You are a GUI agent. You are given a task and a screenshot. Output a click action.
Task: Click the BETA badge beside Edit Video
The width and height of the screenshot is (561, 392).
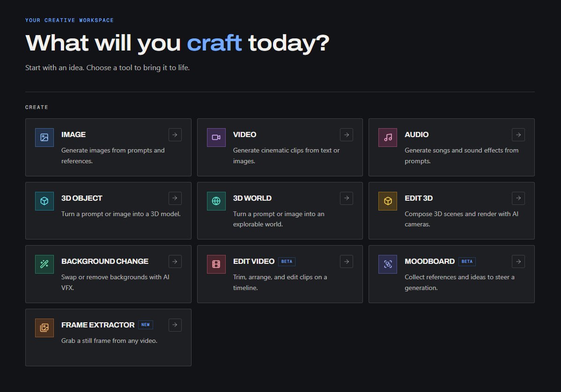coord(287,261)
